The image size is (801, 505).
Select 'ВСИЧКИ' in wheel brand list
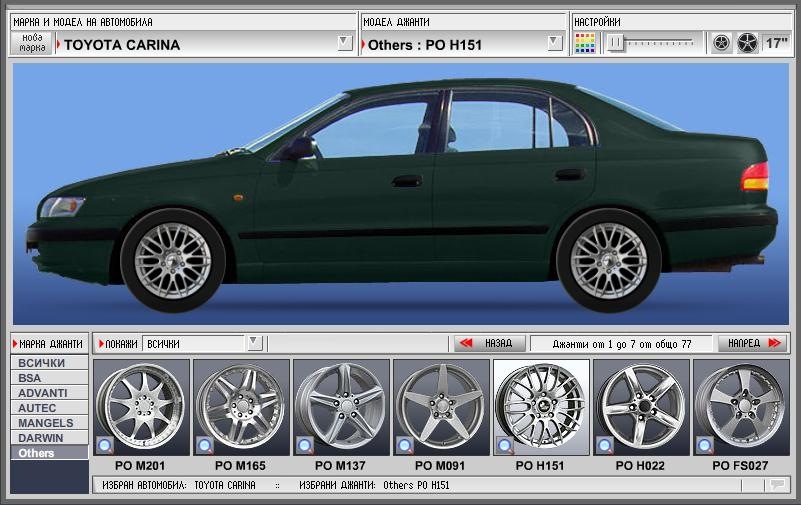point(50,363)
